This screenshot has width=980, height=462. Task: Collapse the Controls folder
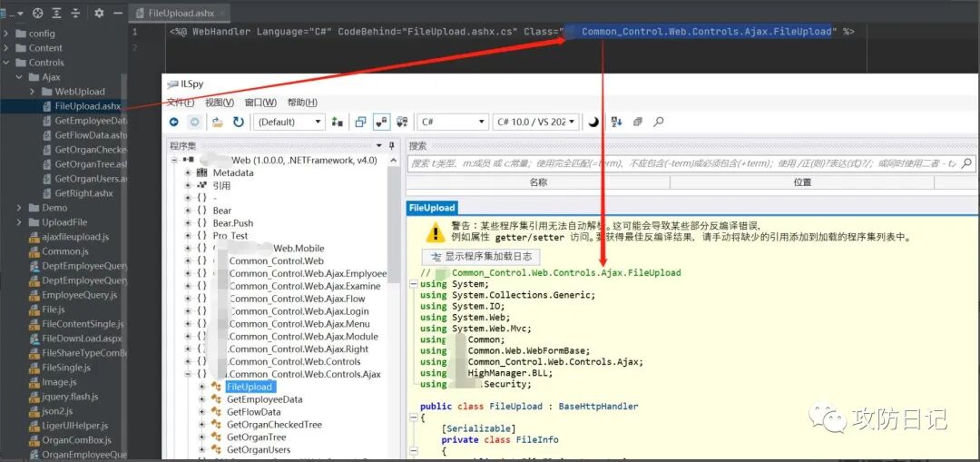click(x=5, y=62)
